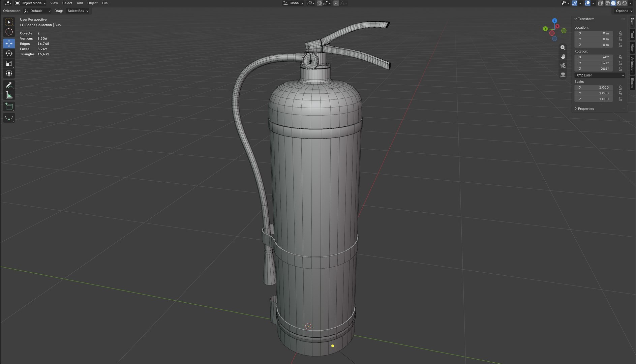Open the GIS menu
Screen dimensions: 636x364
pyautogui.click(x=105, y=3)
